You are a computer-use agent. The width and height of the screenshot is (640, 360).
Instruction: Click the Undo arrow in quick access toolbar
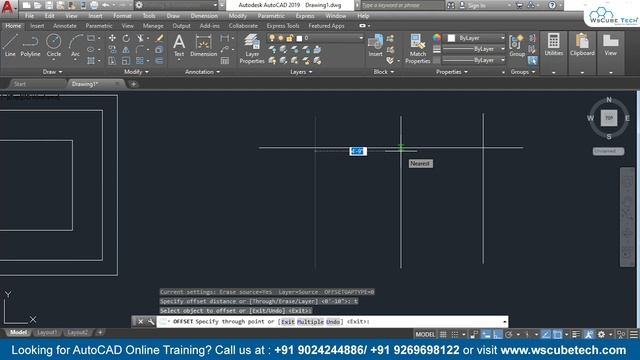point(106,5)
